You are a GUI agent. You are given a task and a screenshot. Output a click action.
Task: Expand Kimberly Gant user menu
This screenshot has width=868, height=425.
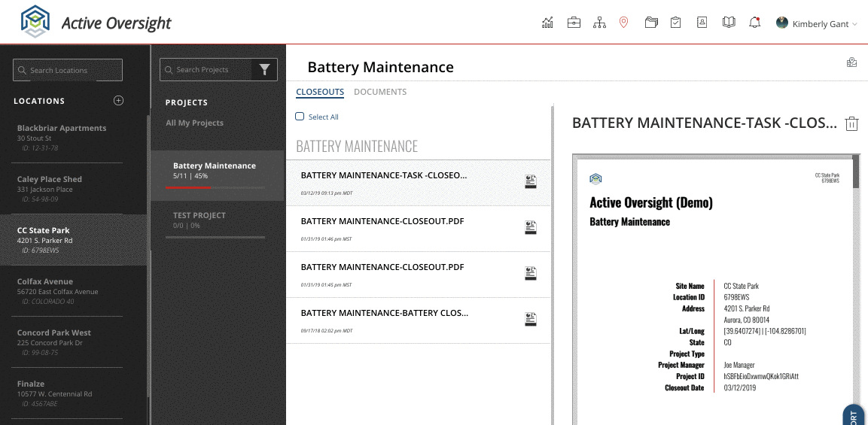(x=817, y=24)
